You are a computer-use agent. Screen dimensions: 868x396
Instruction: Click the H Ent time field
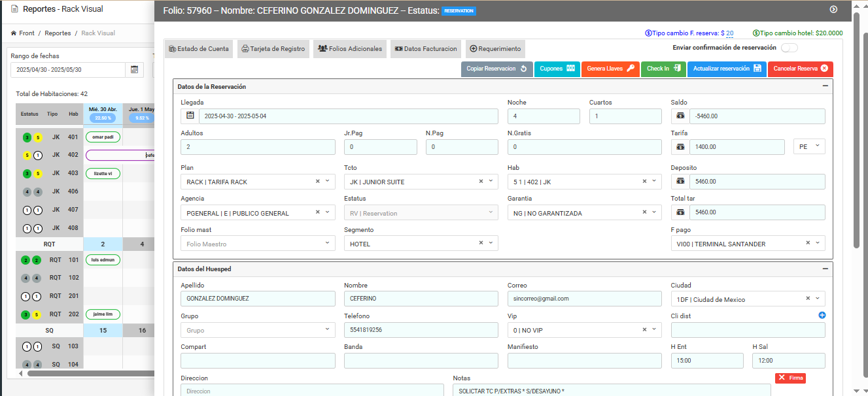point(707,361)
